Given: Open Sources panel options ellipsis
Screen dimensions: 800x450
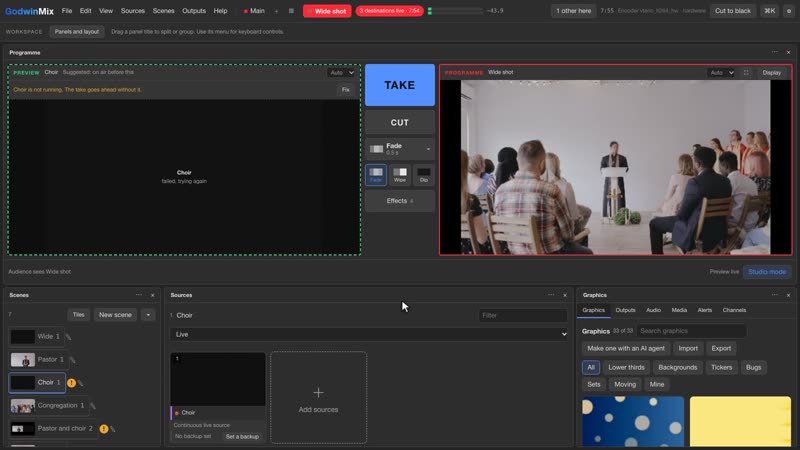Looking at the screenshot, I should coord(551,295).
